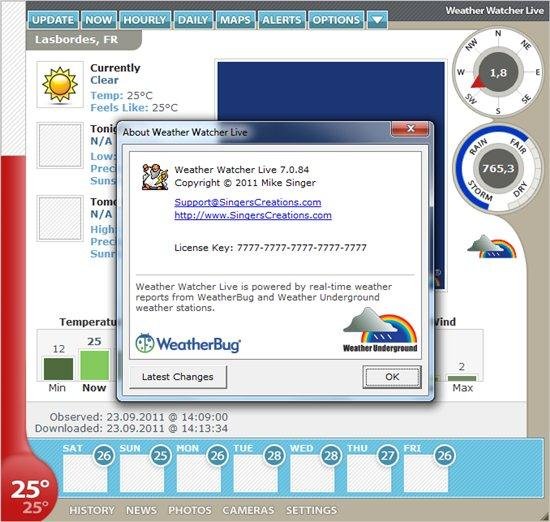Click the sunny current conditions icon
The height and width of the screenshot is (522, 550).
tap(60, 85)
